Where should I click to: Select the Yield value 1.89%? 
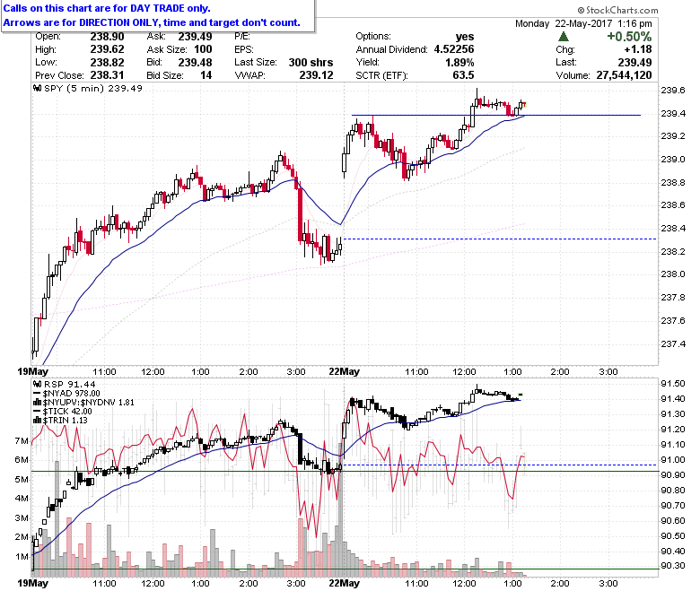459,63
